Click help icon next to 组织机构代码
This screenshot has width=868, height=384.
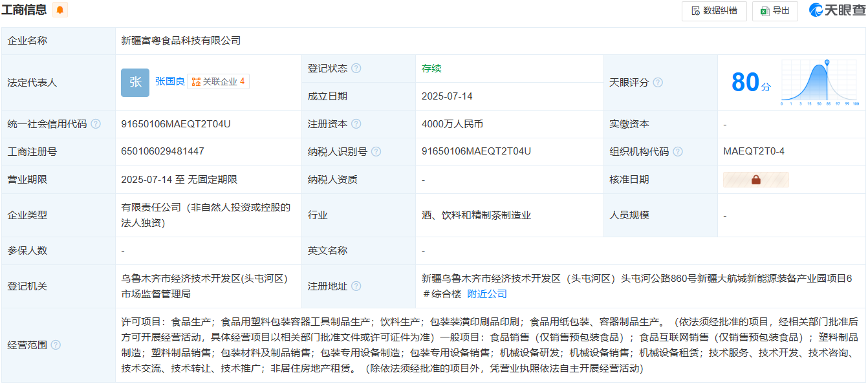678,152
